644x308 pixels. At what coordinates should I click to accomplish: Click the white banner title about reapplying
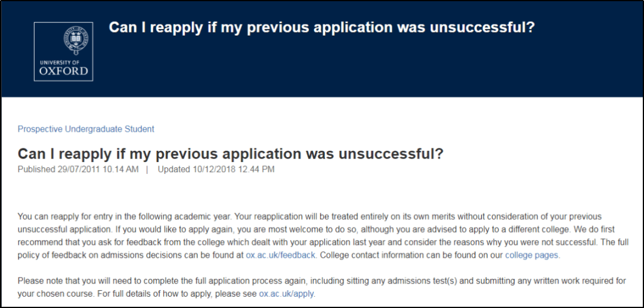tap(322, 27)
